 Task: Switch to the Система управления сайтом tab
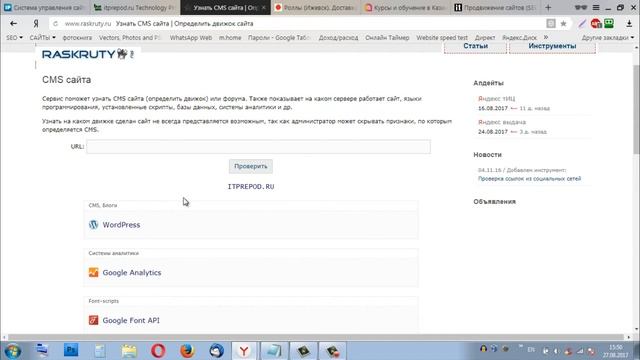(44, 7)
